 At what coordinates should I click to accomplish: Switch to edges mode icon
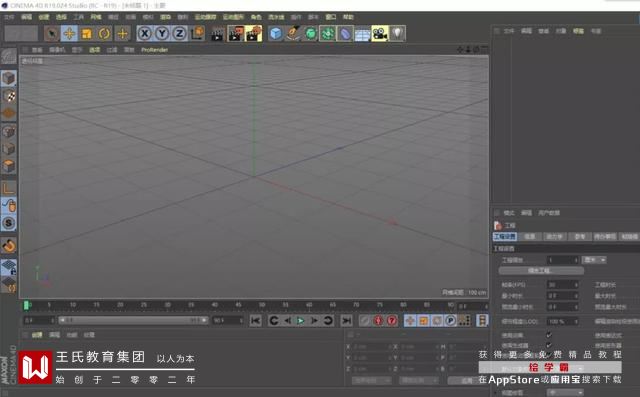pos(9,149)
